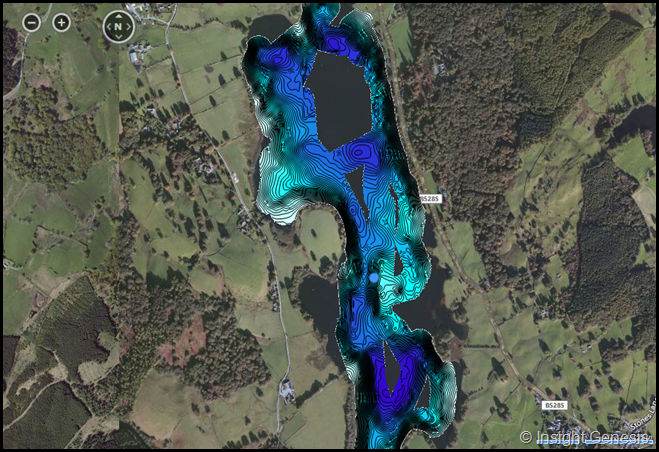Click the lower B5285 road label

pyautogui.click(x=554, y=405)
